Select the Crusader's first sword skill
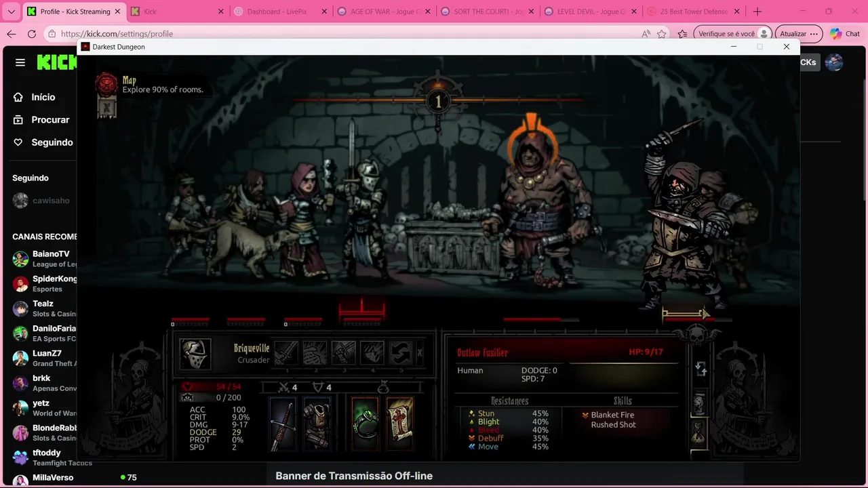This screenshot has height=488, width=868. tap(286, 352)
